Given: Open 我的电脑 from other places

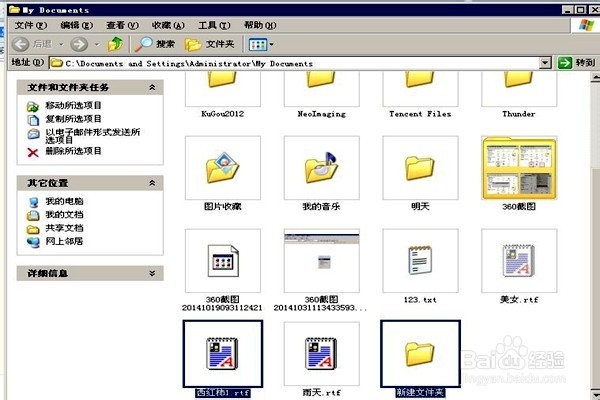Looking at the screenshot, I should [64, 201].
